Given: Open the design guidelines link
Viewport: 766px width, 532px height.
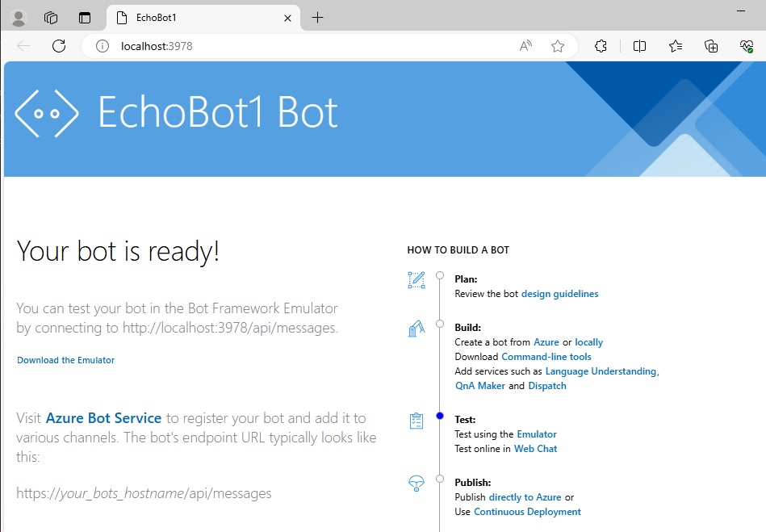Looking at the screenshot, I should coord(559,294).
